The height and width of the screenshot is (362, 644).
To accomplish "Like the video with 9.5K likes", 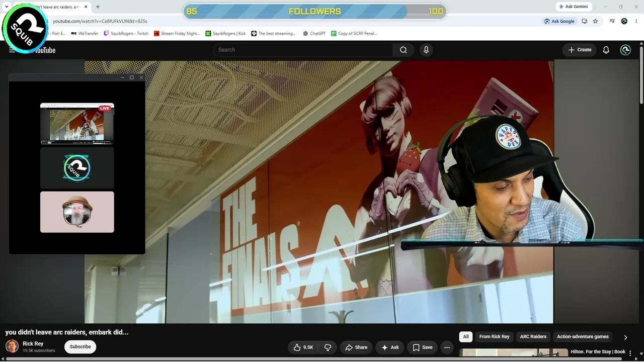I will (x=303, y=347).
